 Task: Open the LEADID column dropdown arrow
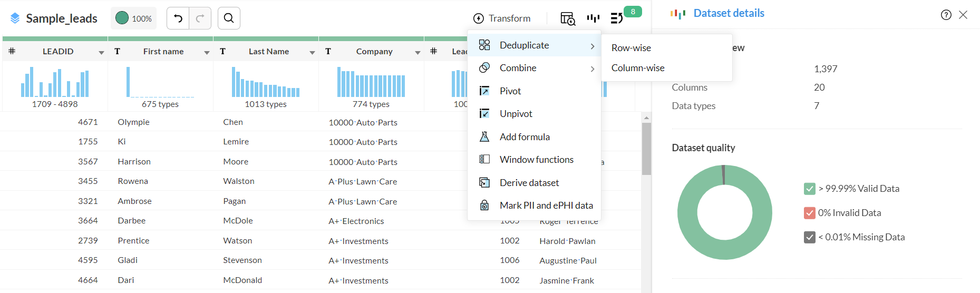[101, 52]
